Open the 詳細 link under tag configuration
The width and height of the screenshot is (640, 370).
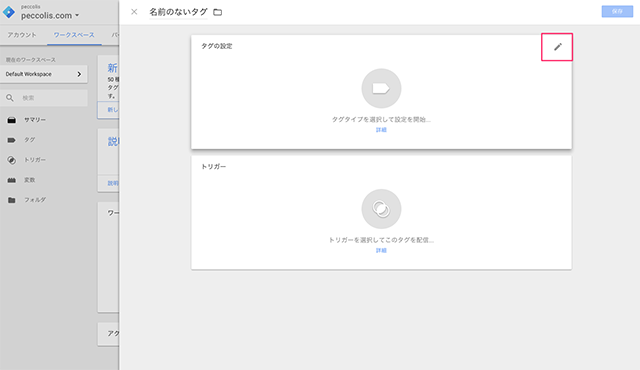pos(381,130)
